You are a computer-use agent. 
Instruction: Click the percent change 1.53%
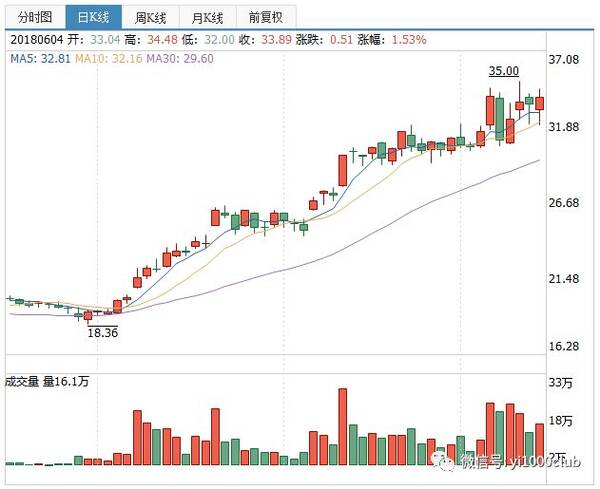(x=409, y=39)
